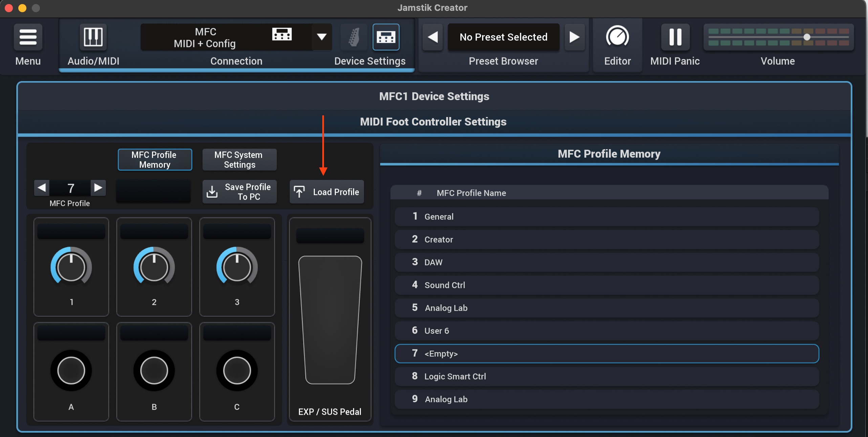This screenshot has width=868, height=437.
Task: Click label field above footswitch C
Action: 237,333
